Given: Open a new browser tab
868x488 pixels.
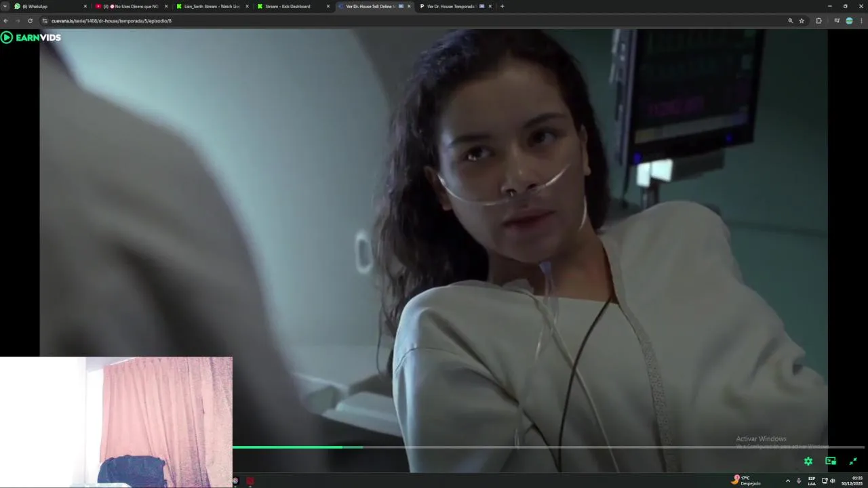Looking at the screenshot, I should pyautogui.click(x=502, y=6).
